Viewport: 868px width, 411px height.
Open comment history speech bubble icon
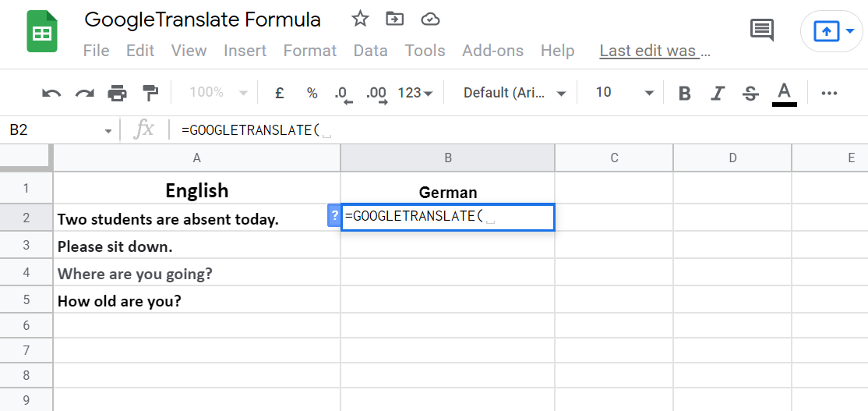coord(761,30)
